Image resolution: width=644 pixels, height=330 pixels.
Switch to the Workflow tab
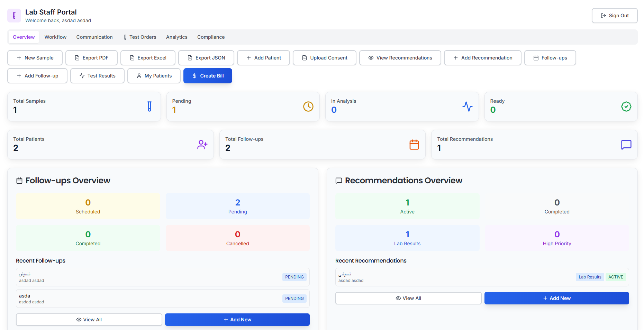pyautogui.click(x=55, y=37)
